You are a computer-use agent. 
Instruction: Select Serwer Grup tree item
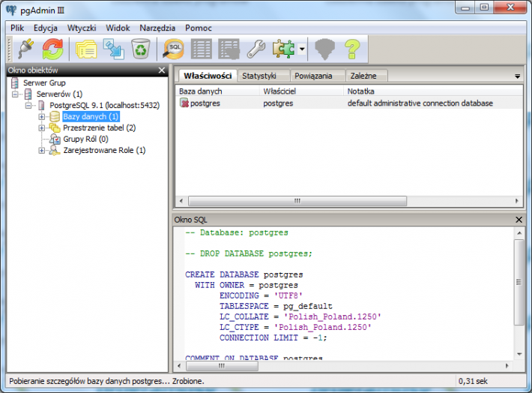(44, 82)
